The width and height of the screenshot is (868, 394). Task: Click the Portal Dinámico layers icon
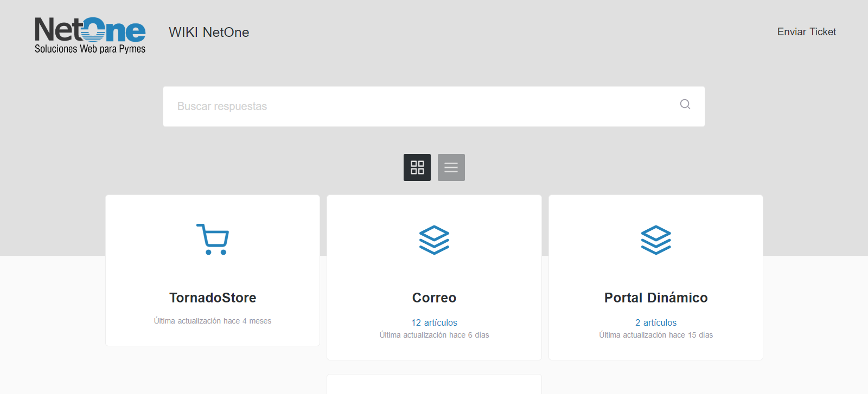point(656,240)
